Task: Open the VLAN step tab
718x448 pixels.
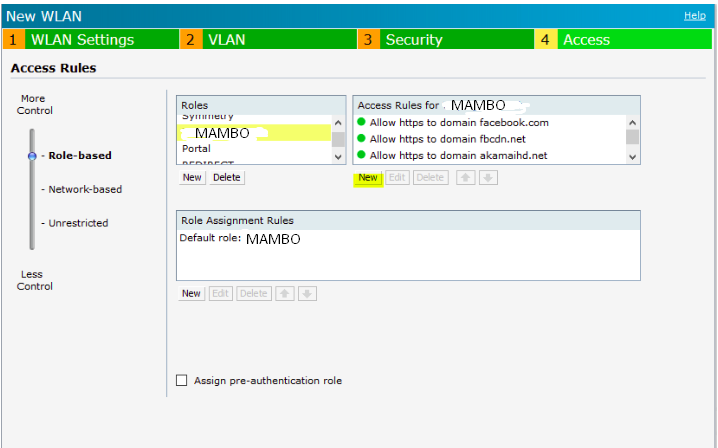Action: click(x=225, y=40)
